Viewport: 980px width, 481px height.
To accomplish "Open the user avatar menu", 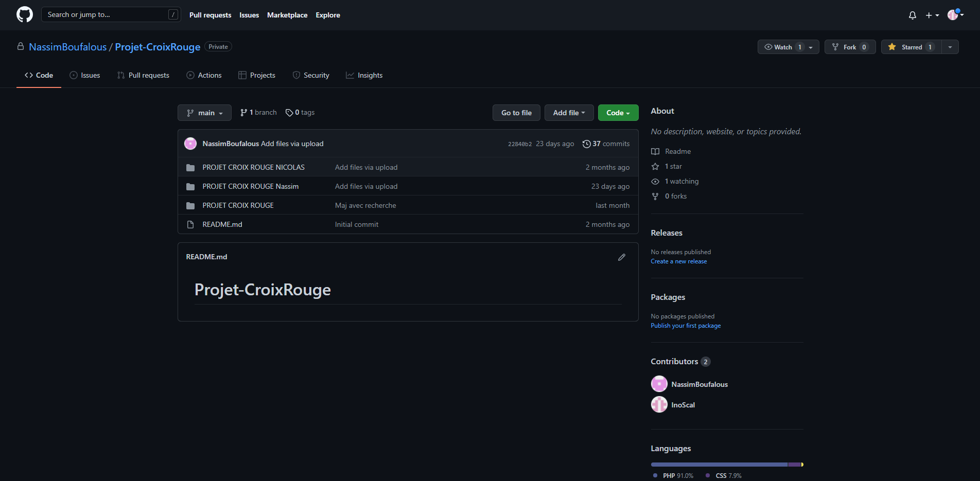I will pyautogui.click(x=955, y=15).
